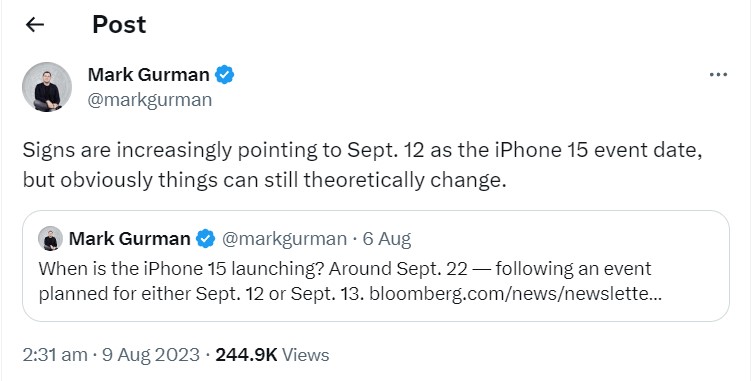Select the @markgurman handle in quoted post
Image resolution: width=753 pixels, height=381 pixels.
pos(284,239)
